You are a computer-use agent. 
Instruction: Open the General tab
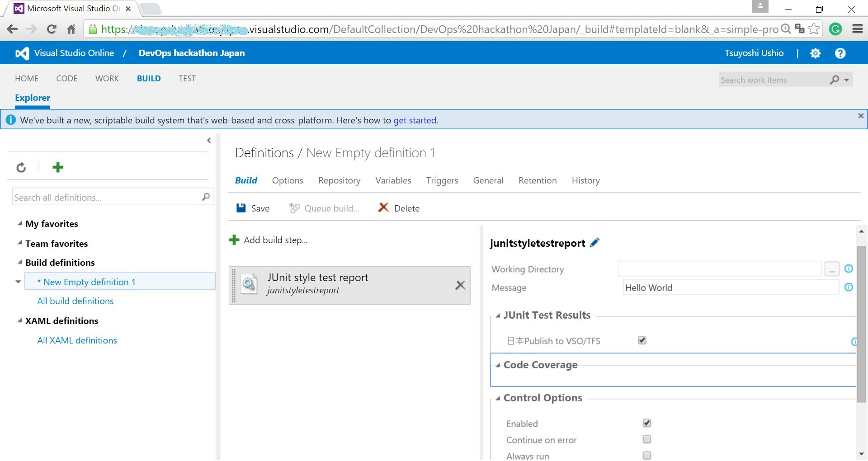pos(488,180)
